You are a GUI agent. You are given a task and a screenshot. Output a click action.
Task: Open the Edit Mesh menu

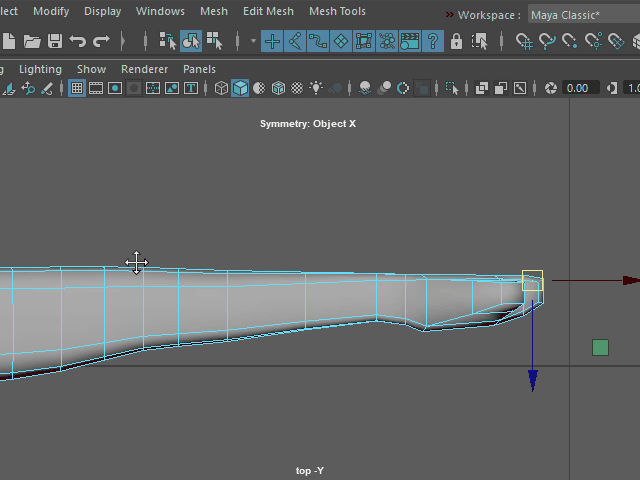pyautogui.click(x=268, y=12)
